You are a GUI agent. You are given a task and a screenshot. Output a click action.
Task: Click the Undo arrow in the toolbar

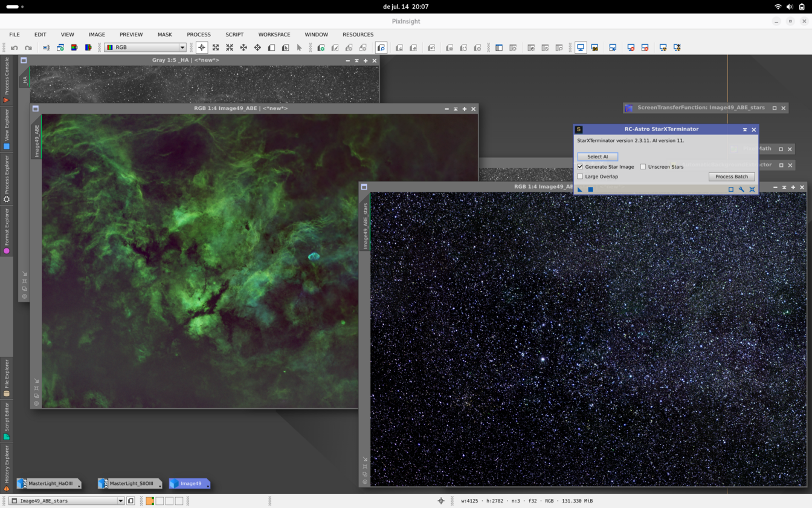point(14,47)
